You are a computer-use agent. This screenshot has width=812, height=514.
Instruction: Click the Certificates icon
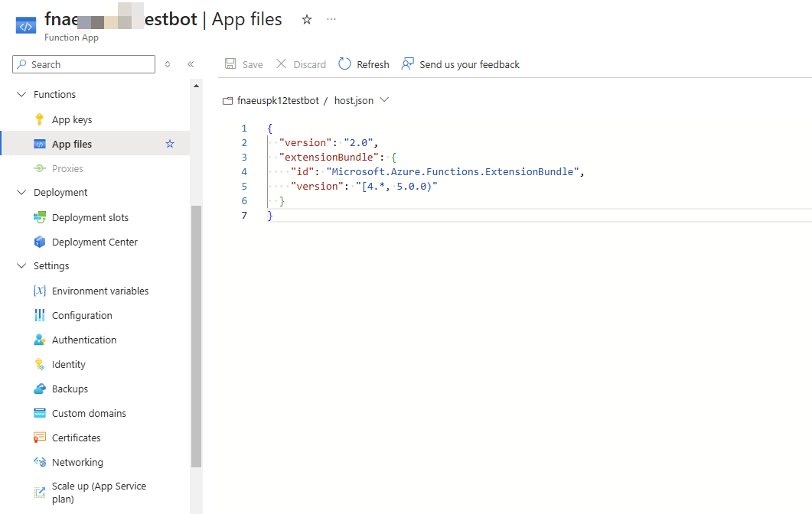pyautogui.click(x=39, y=438)
